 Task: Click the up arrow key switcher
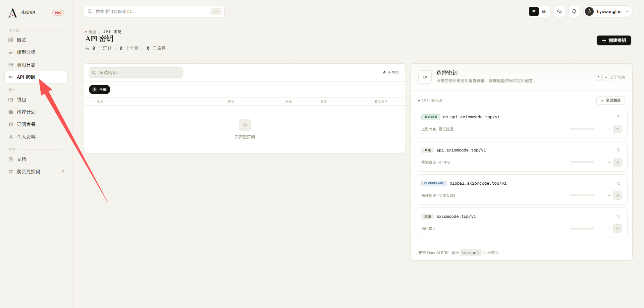coord(598,77)
